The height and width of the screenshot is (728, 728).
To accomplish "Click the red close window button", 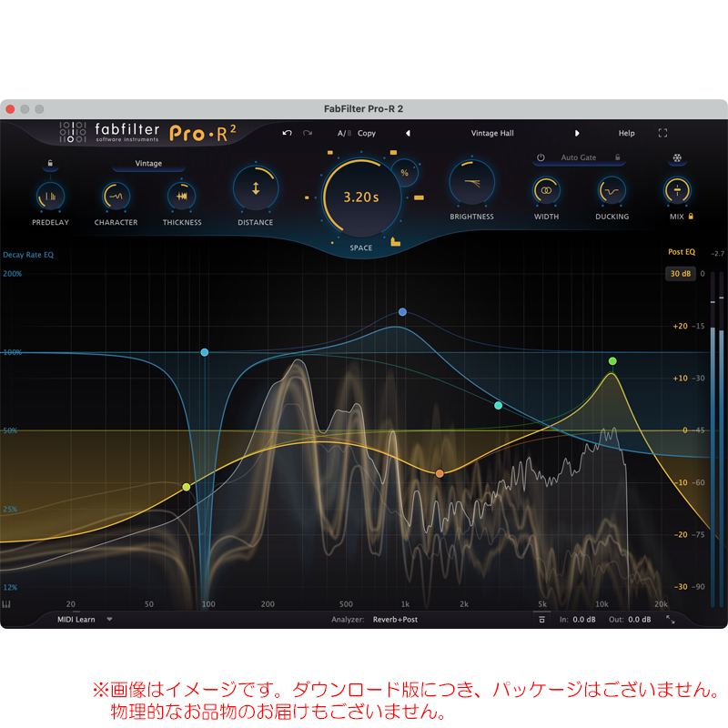I will pyautogui.click(x=10, y=109).
